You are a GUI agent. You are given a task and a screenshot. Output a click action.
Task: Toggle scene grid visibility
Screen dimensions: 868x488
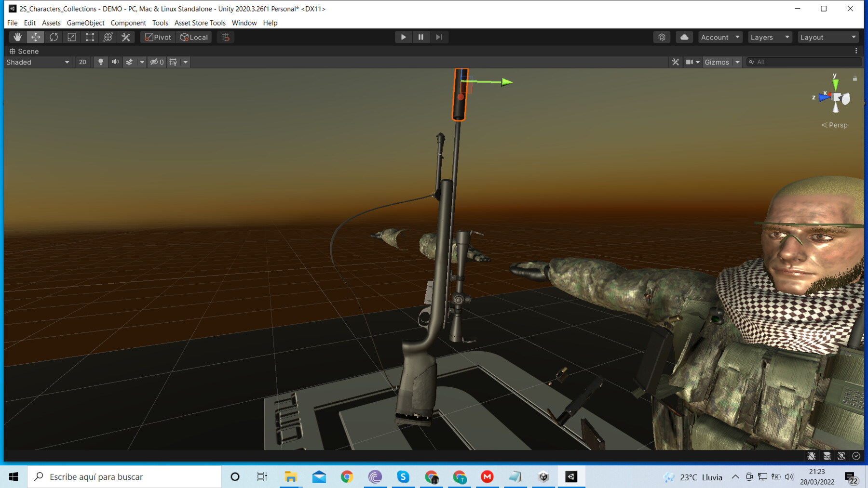(173, 62)
